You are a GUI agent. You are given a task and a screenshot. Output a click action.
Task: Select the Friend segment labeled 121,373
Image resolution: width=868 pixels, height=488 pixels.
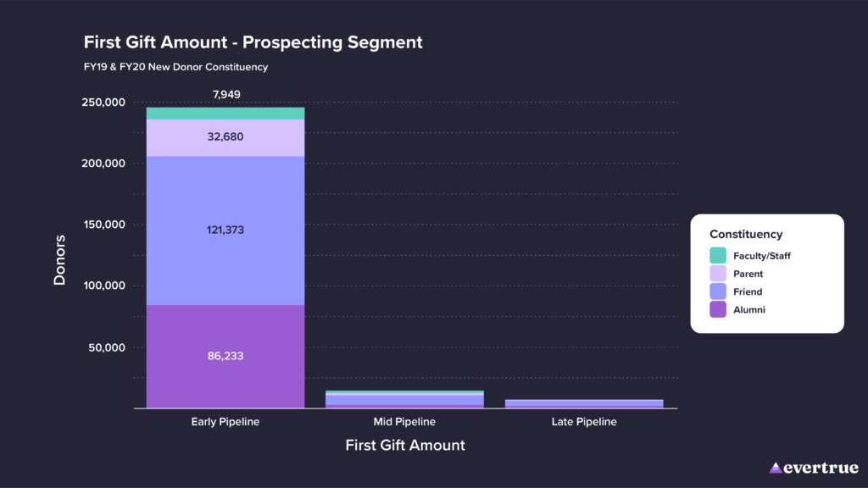[x=225, y=230]
